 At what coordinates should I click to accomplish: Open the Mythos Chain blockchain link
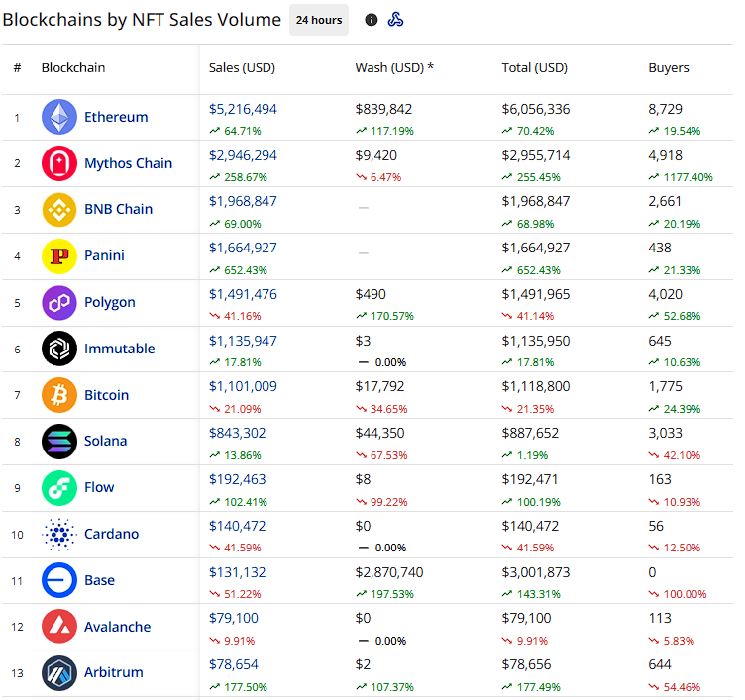[128, 163]
